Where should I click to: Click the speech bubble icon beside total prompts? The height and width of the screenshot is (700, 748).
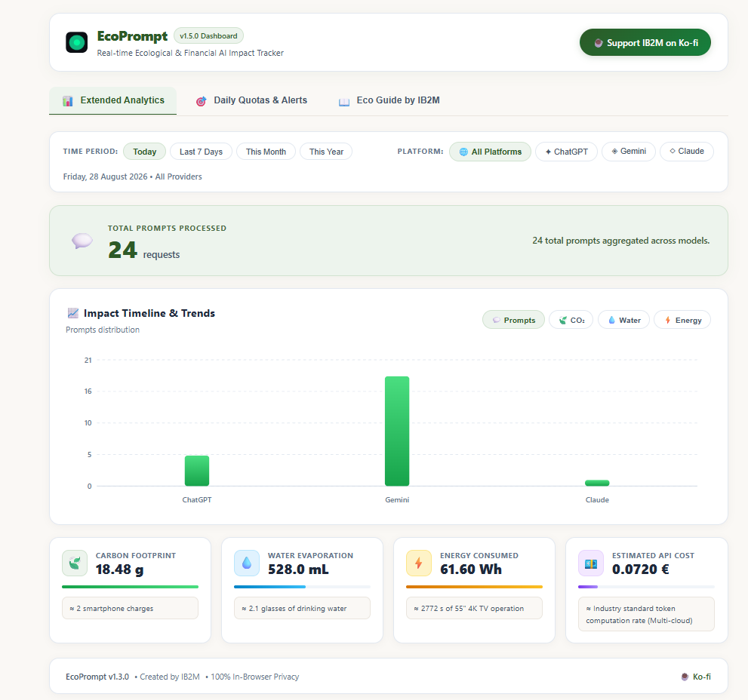[x=82, y=241]
